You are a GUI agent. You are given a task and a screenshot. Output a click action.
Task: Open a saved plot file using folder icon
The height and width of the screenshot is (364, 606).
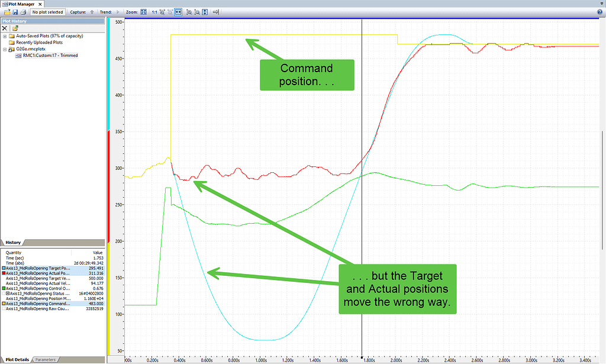click(6, 11)
